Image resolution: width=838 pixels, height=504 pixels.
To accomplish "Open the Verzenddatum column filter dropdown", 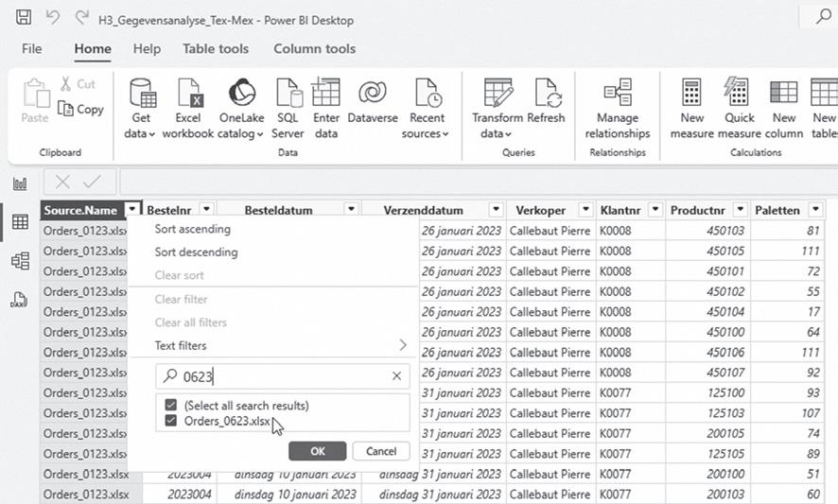I will click(x=496, y=209).
